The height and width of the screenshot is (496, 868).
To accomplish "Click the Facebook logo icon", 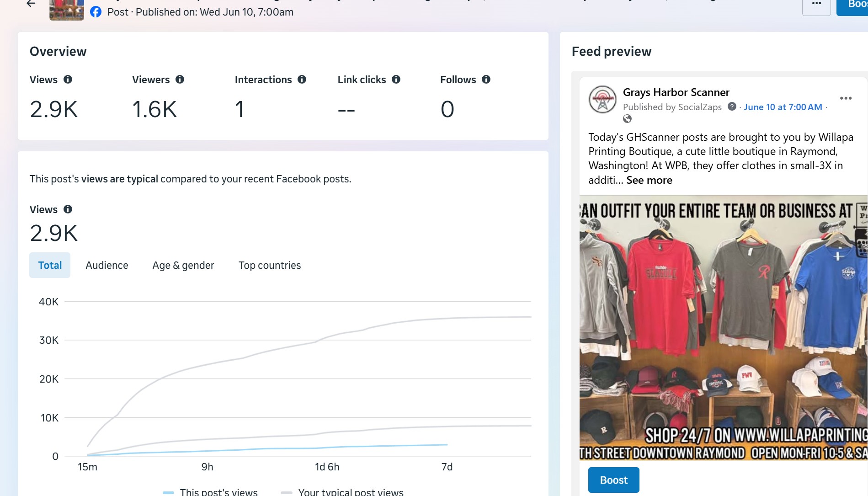I will click(96, 12).
